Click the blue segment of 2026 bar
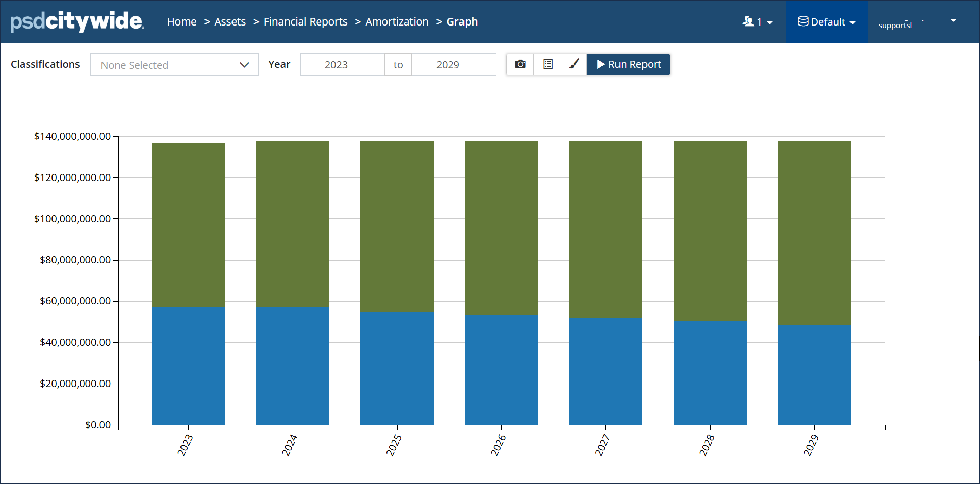980x484 pixels. pos(501,370)
